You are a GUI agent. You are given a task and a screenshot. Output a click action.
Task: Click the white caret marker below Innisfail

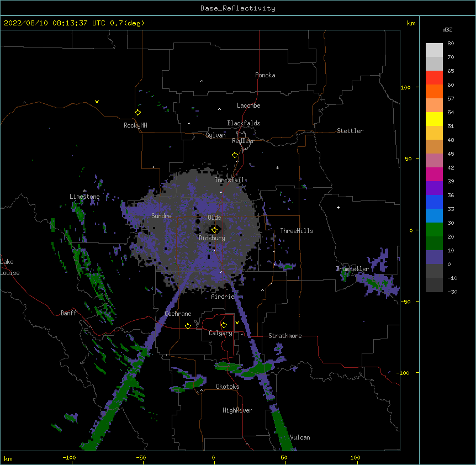click(221, 192)
